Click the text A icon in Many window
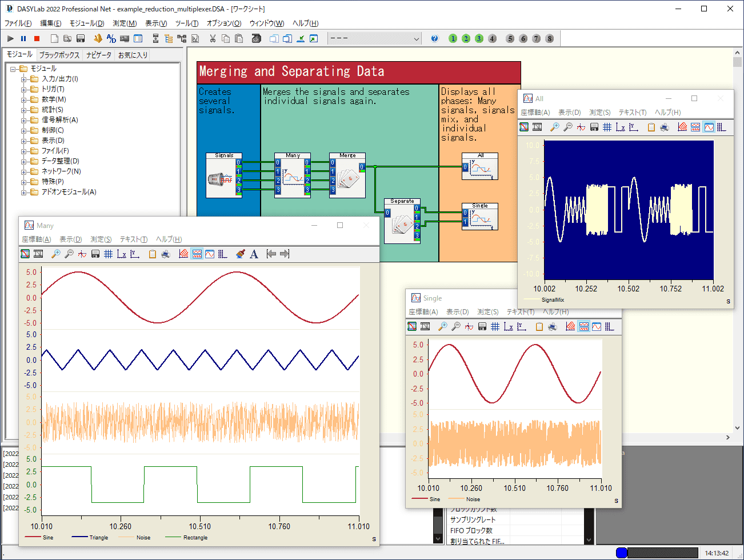The width and height of the screenshot is (744, 560). pyautogui.click(x=254, y=254)
